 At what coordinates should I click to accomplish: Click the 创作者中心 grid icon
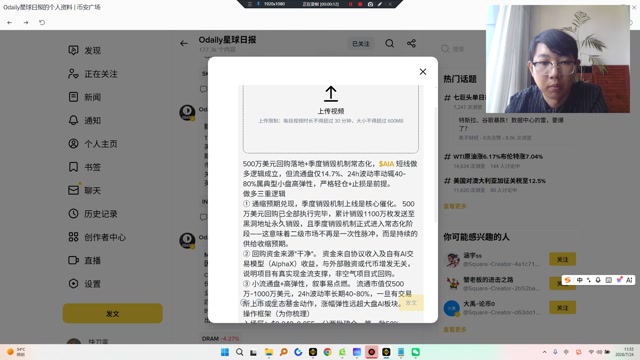pos(73,237)
